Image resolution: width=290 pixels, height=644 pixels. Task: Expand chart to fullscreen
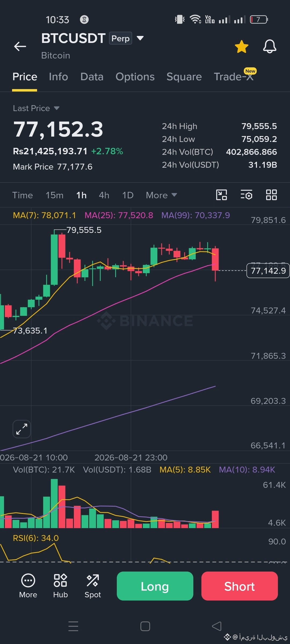point(22,429)
